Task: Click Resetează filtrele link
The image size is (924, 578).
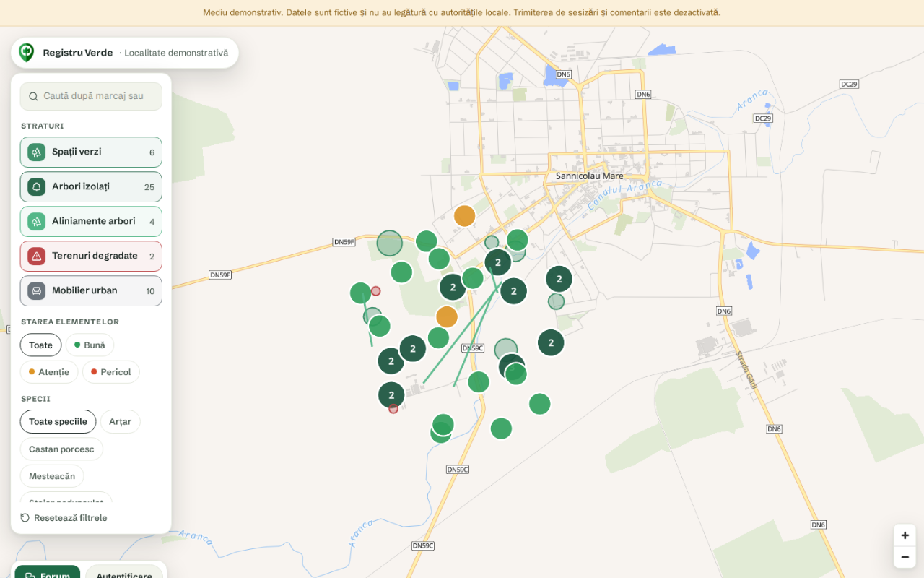Action: coord(64,518)
